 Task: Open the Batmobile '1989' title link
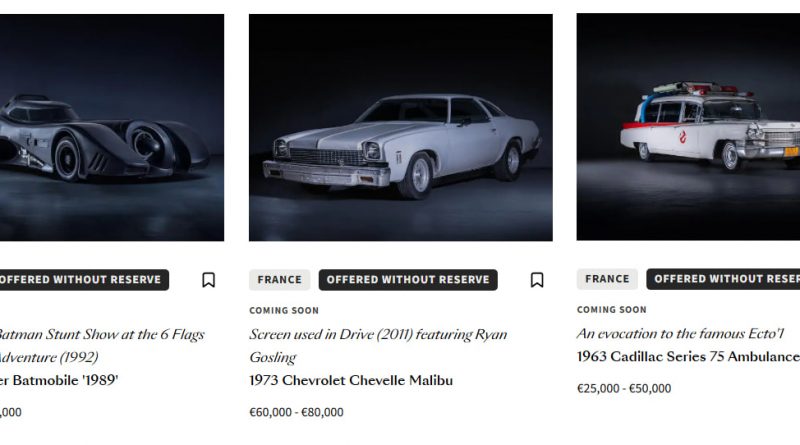tap(60, 380)
